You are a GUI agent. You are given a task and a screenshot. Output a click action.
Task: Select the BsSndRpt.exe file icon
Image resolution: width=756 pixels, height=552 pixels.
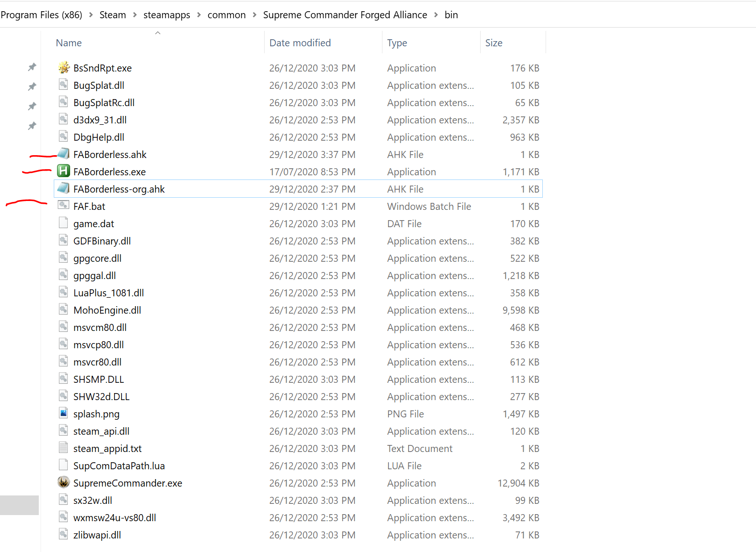point(64,67)
